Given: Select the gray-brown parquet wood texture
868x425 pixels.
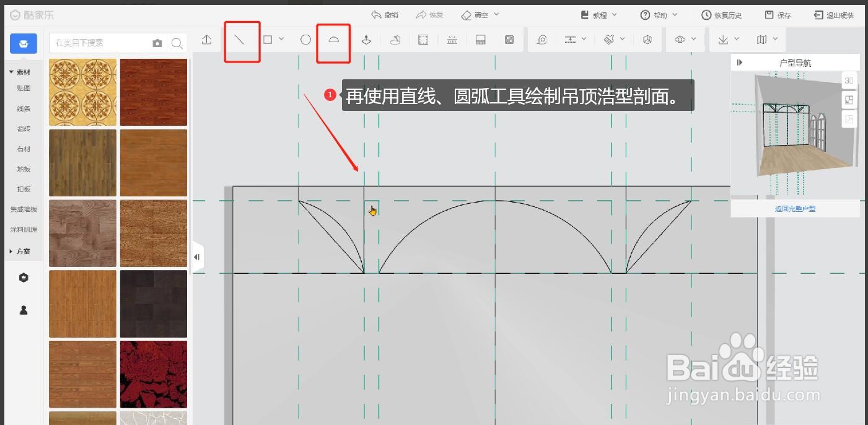Looking at the screenshot, I should (x=82, y=233).
